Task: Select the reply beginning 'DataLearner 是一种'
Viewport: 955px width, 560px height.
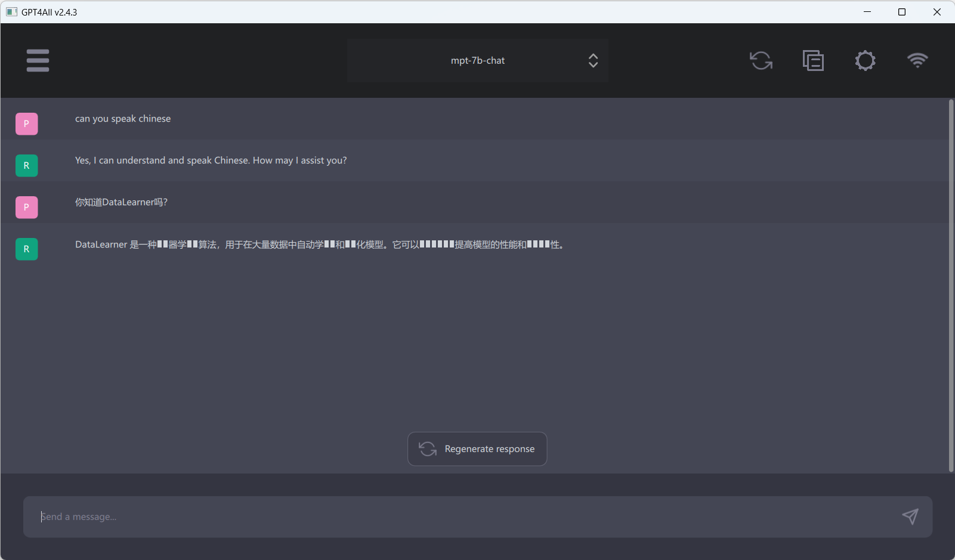Action: (320, 245)
